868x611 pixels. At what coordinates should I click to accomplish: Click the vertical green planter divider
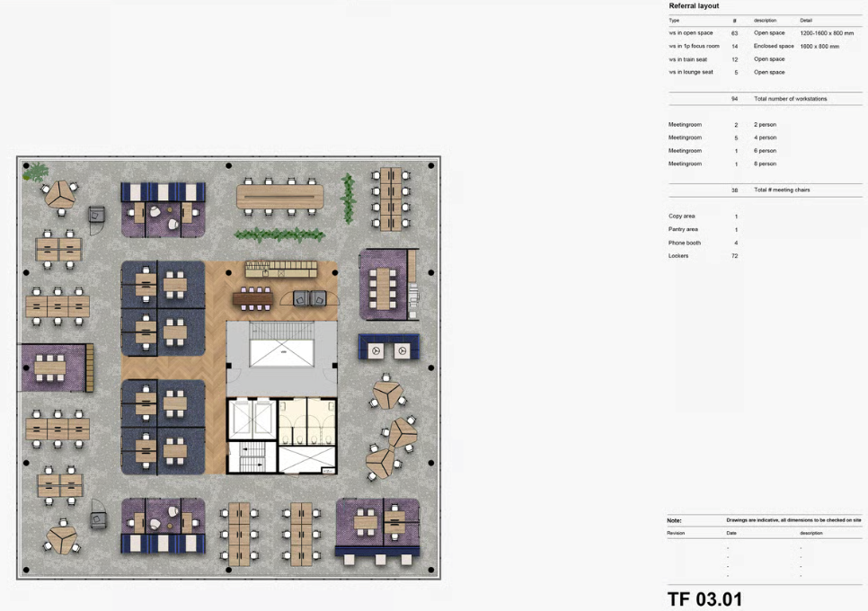click(x=348, y=199)
